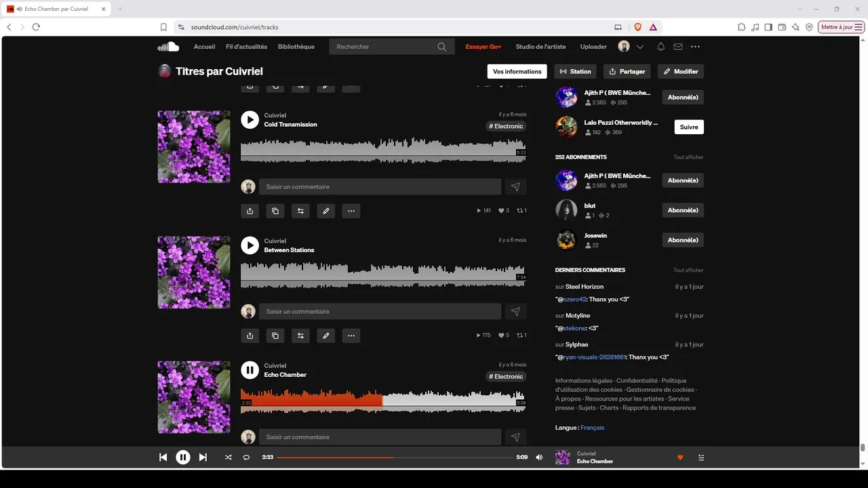Open the browser extensions puzzle icon
Image resolution: width=868 pixels, height=488 pixels.
tap(741, 27)
